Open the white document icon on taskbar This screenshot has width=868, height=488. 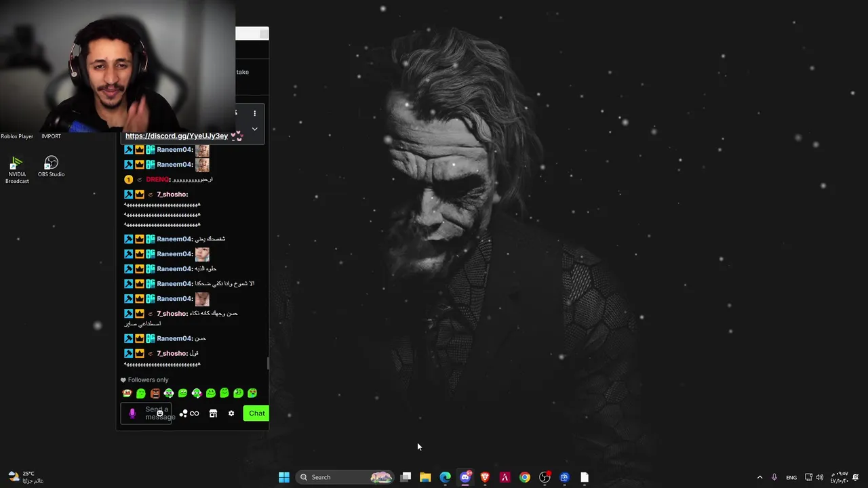coord(585,477)
